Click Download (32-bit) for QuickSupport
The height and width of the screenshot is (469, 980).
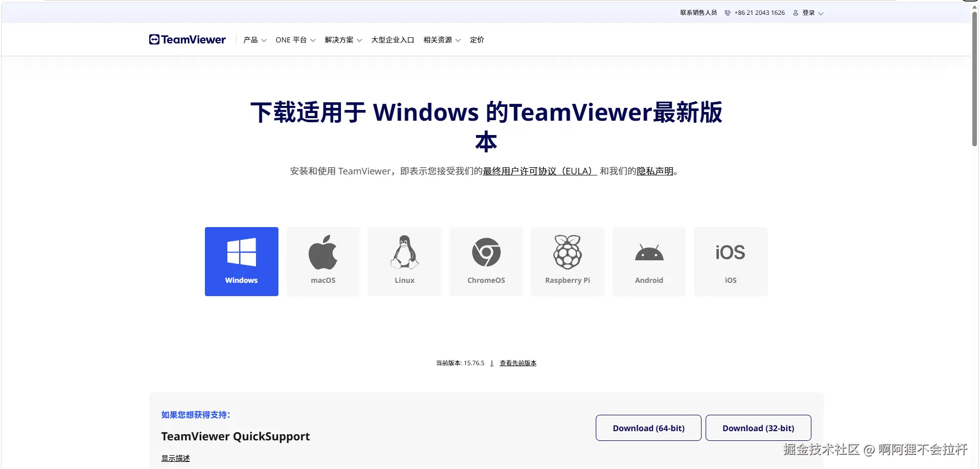coord(758,428)
